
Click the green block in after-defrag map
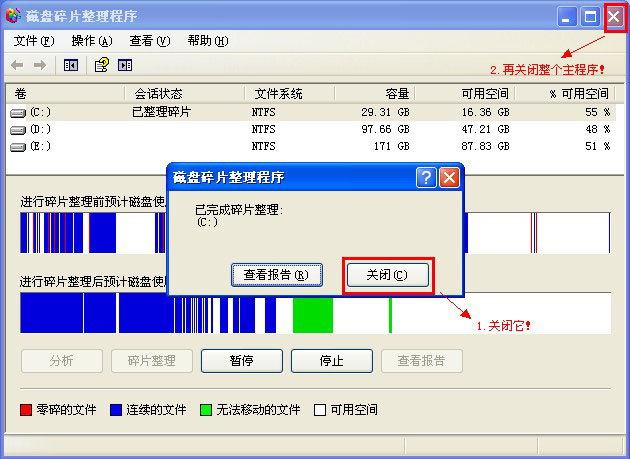coord(313,315)
